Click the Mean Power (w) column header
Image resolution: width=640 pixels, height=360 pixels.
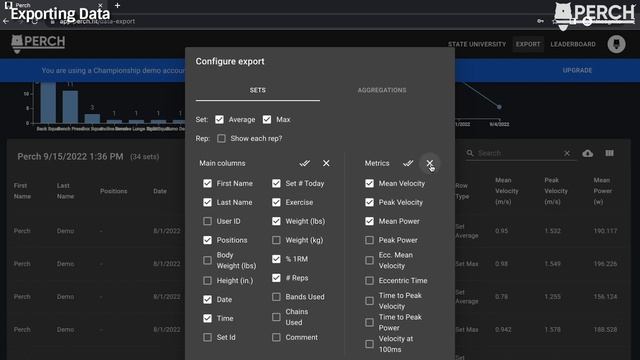click(602, 191)
